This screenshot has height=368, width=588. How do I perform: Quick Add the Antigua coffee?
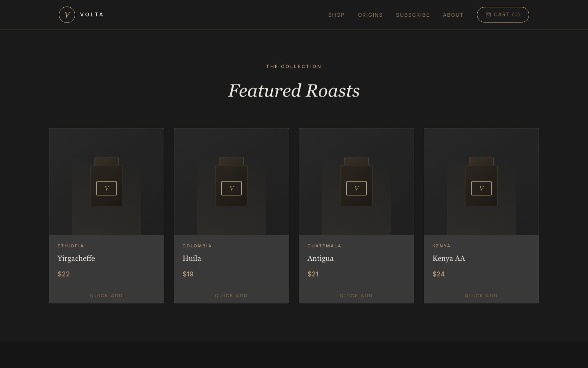coord(356,295)
